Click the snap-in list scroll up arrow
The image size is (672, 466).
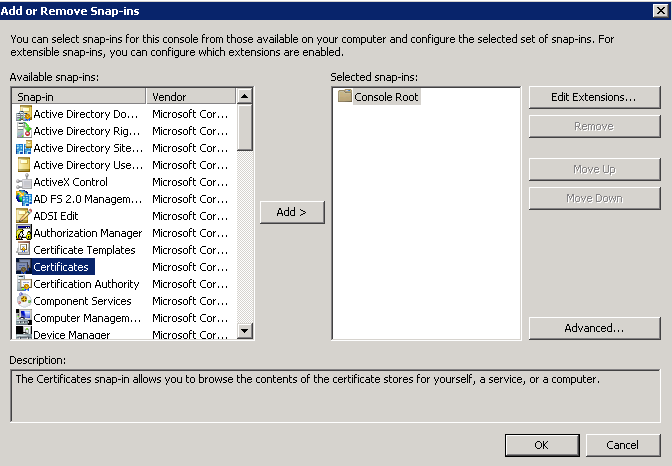(244, 96)
